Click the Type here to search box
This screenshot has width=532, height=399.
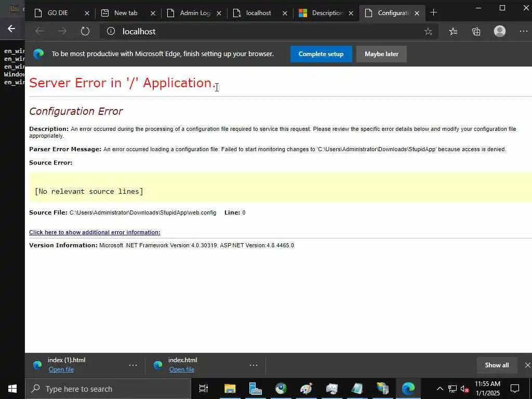108,389
